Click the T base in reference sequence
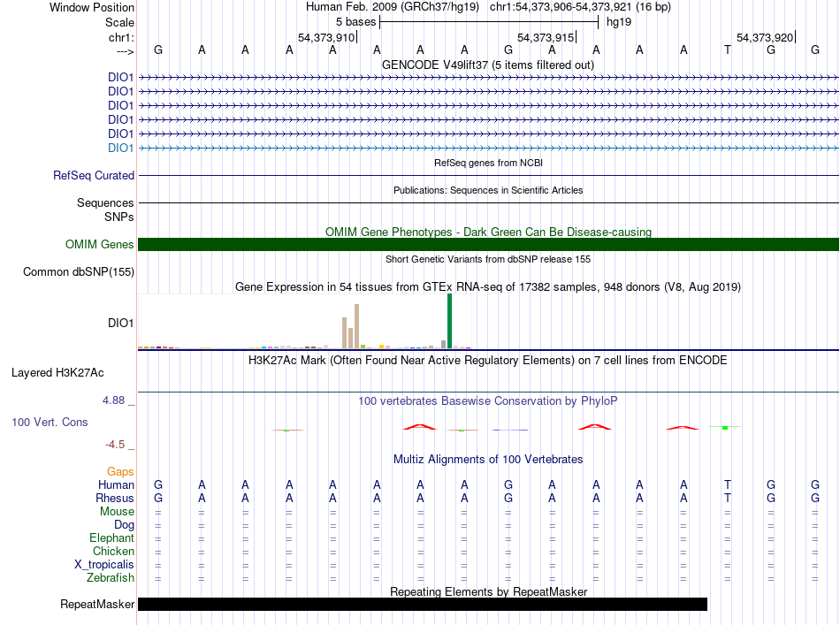 [x=727, y=50]
